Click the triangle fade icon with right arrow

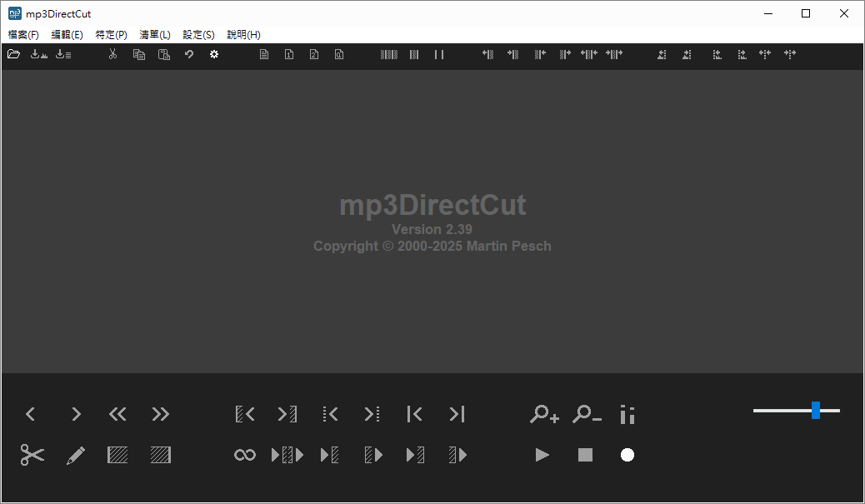click(x=687, y=54)
